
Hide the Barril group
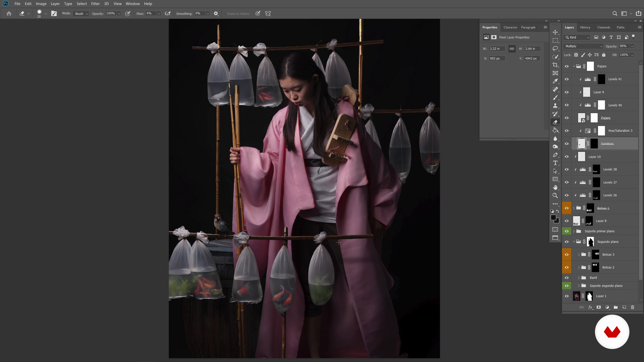[x=567, y=278]
